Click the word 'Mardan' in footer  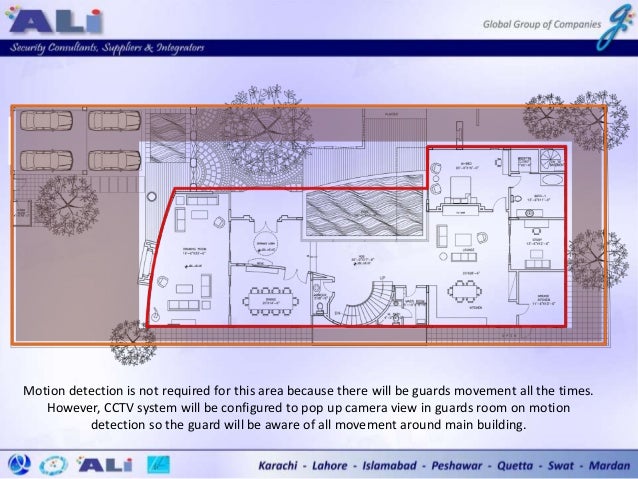coord(610,466)
